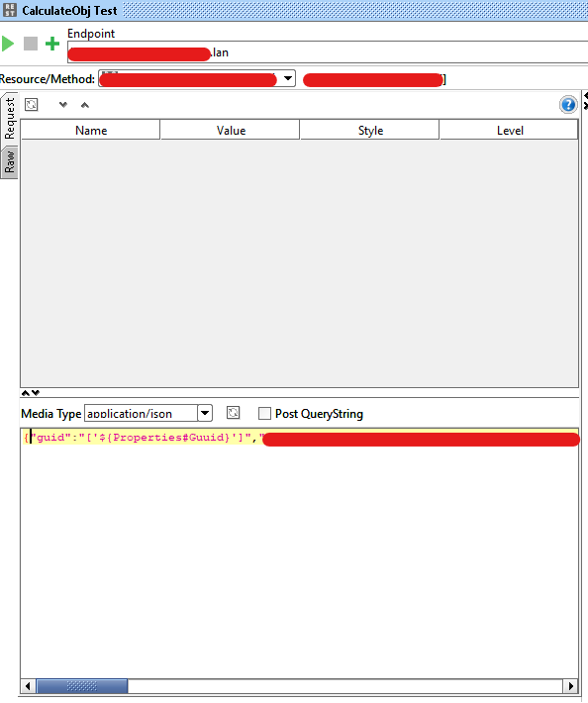Image resolution: width=588 pixels, height=703 pixels.
Task: Sort by the Value column header
Action: pyautogui.click(x=231, y=130)
